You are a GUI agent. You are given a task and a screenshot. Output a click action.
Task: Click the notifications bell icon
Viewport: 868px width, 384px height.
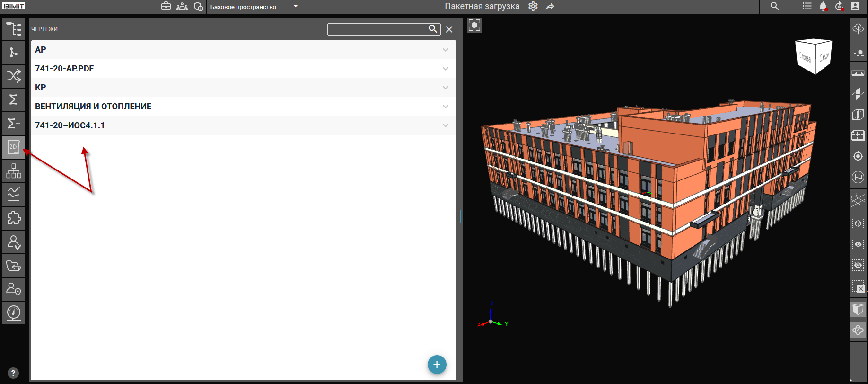823,7
